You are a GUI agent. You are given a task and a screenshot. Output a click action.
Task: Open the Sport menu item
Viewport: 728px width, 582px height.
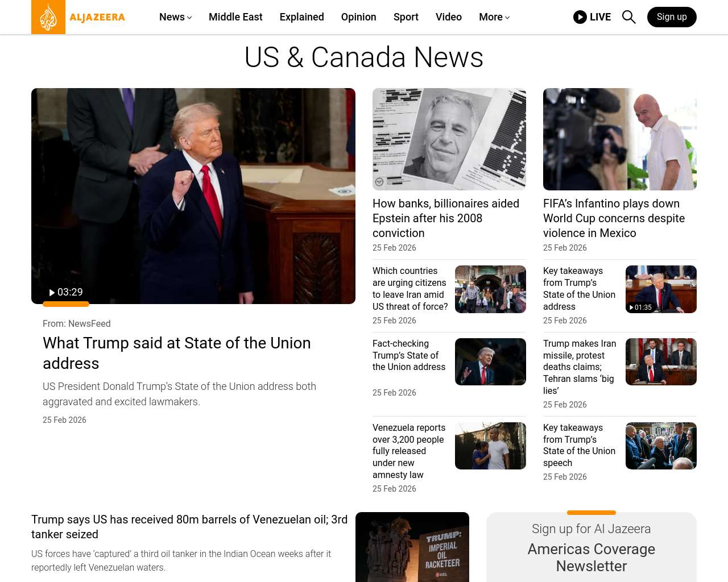[406, 17]
